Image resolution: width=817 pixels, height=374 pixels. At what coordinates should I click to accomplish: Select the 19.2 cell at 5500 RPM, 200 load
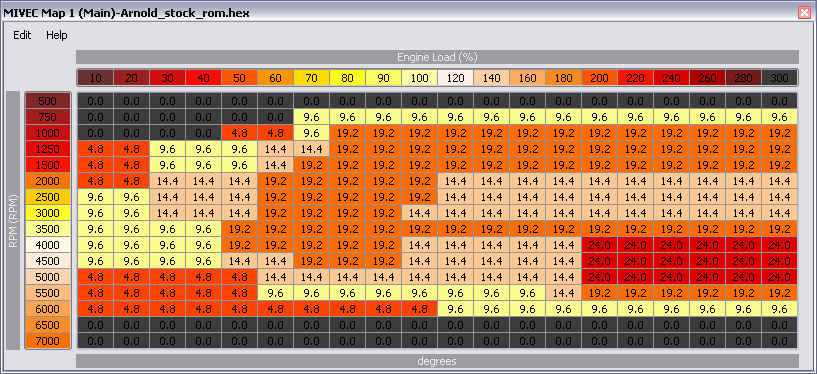click(599, 293)
